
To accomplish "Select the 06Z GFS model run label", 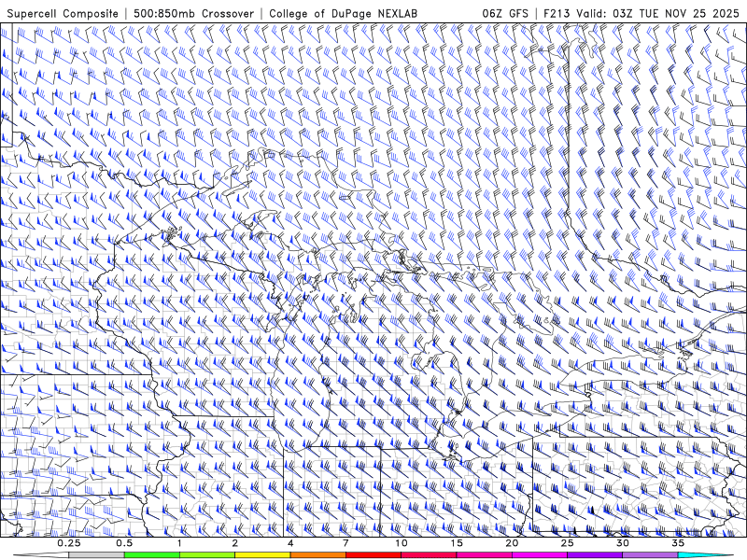I will [x=505, y=14].
